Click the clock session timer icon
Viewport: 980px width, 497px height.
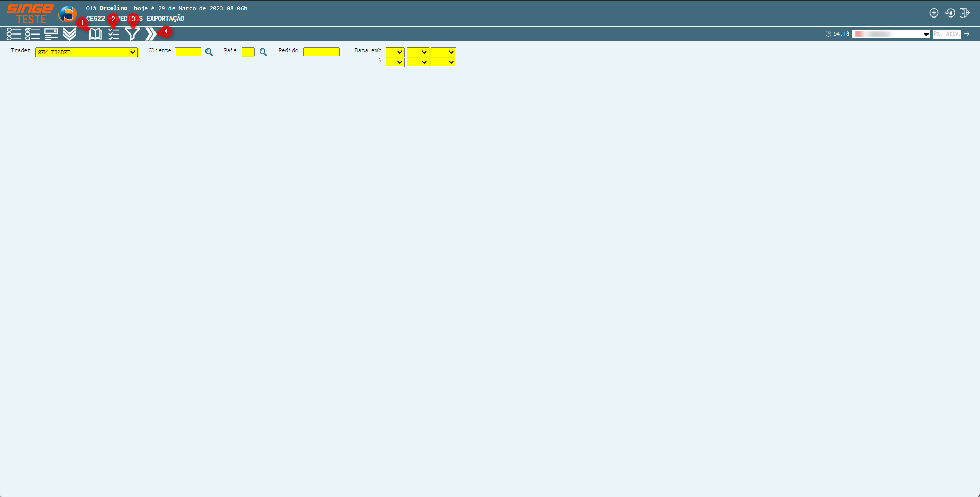click(828, 34)
